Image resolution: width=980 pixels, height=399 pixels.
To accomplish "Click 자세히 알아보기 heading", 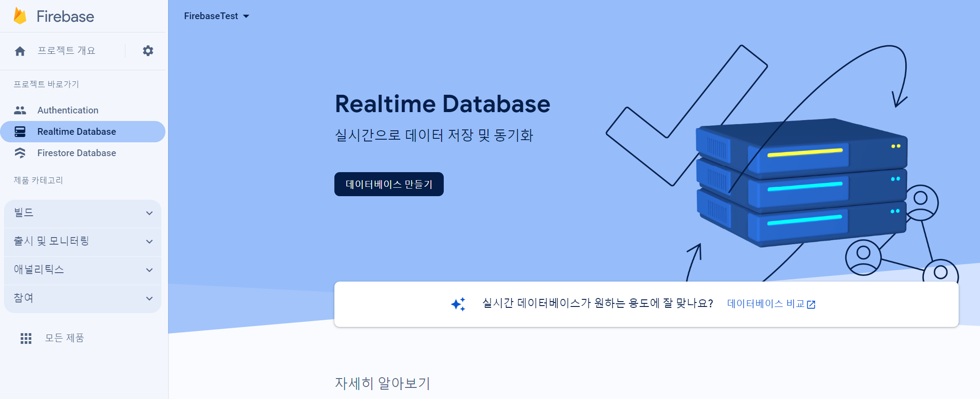I will [x=382, y=383].
